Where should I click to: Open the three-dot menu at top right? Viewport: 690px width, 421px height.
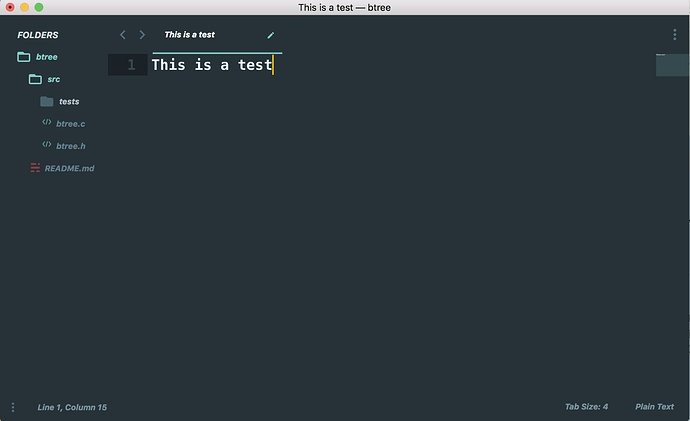point(675,35)
